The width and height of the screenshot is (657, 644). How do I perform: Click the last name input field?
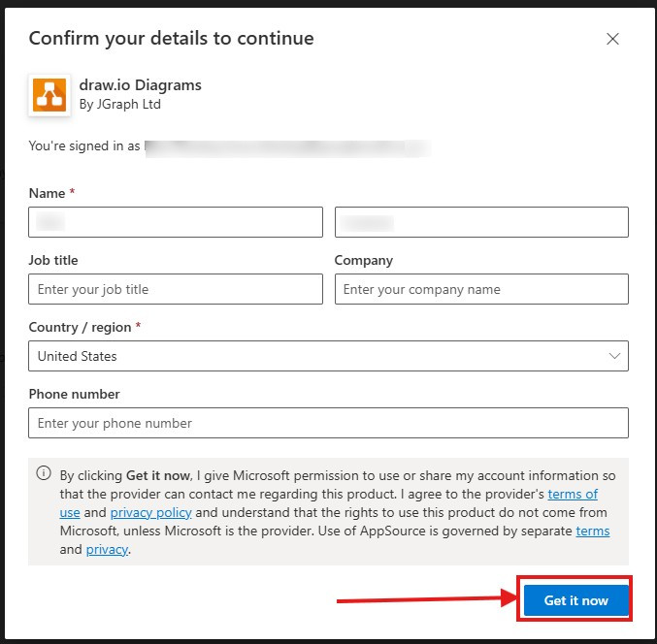[481, 222]
